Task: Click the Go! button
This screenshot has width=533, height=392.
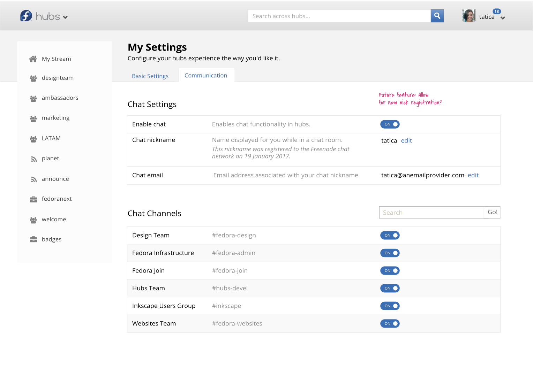Action: click(492, 212)
